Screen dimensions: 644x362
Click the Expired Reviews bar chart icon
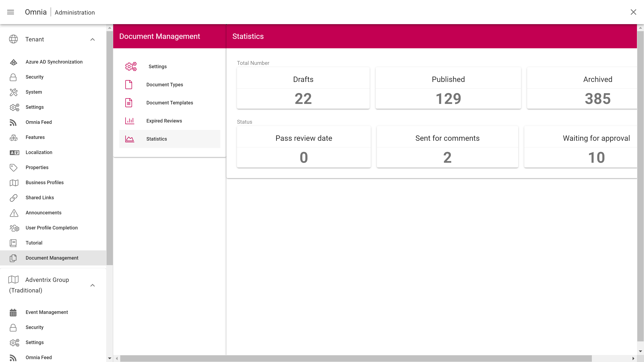(x=129, y=121)
